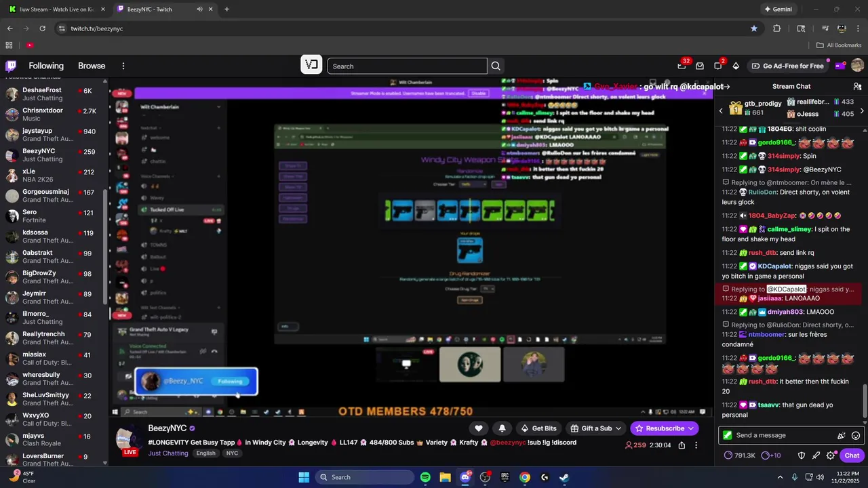868x488 pixels.
Task: Select the Chrisnxtdoor channel in sidebar
Action: click(53, 115)
